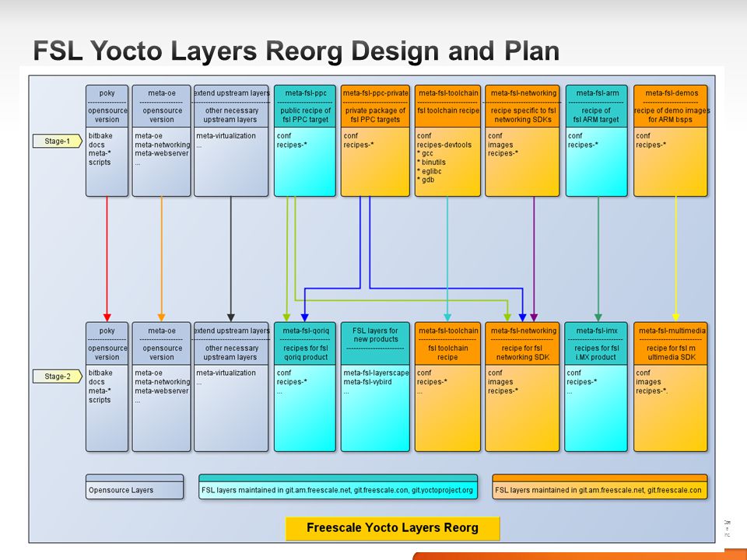Screen dimensions: 747x560
Task: Click "private package of fsl PPC targets" description
Action: [375, 115]
